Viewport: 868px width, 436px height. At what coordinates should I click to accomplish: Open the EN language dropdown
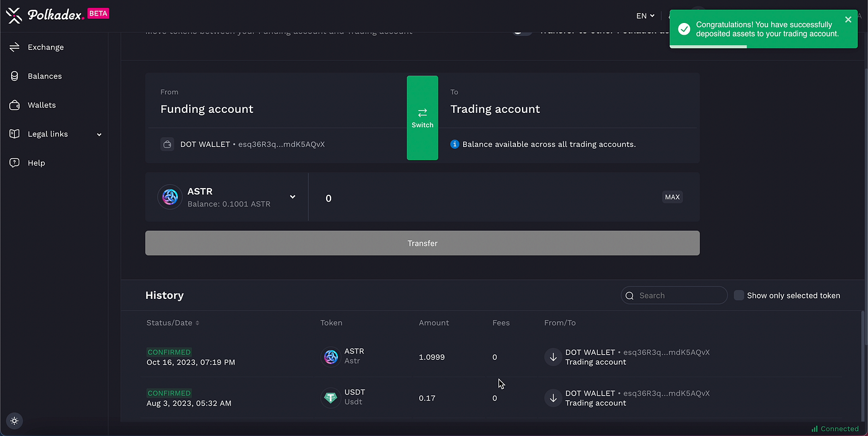pos(645,16)
